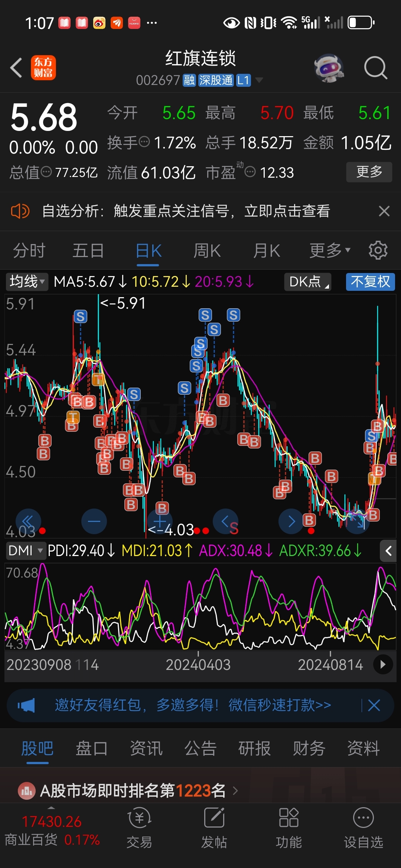Open the robot assistant avatar
This screenshot has width=401, height=868.
(x=329, y=68)
